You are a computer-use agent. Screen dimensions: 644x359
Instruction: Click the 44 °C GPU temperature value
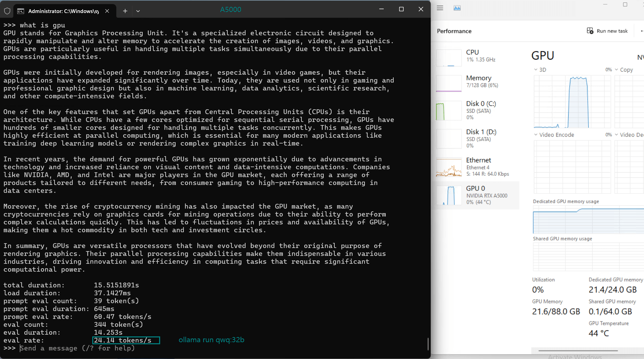coord(599,333)
